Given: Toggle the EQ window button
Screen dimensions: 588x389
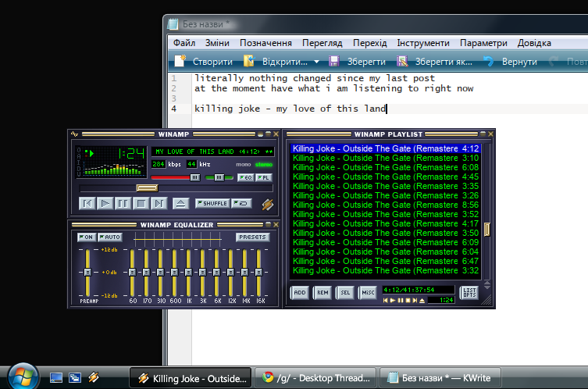Looking at the screenshot, I should click(x=246, y=177).
